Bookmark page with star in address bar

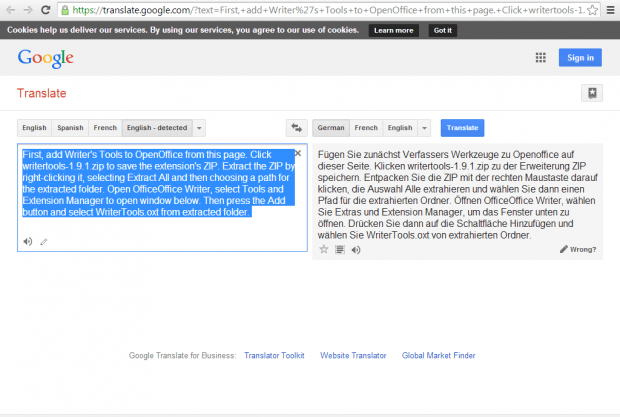click(x=592, y=10)
